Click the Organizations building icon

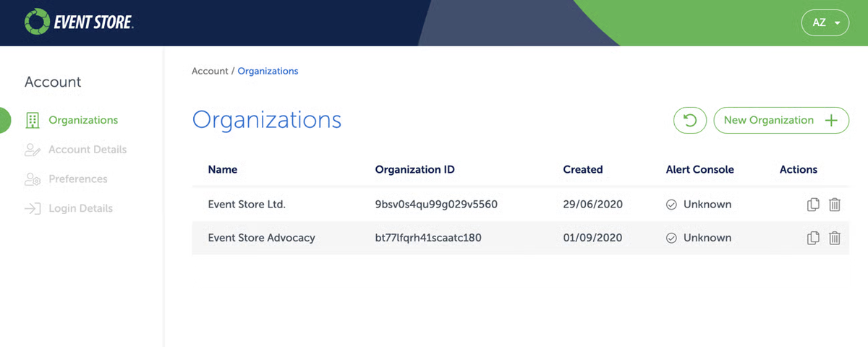(32, 120)
